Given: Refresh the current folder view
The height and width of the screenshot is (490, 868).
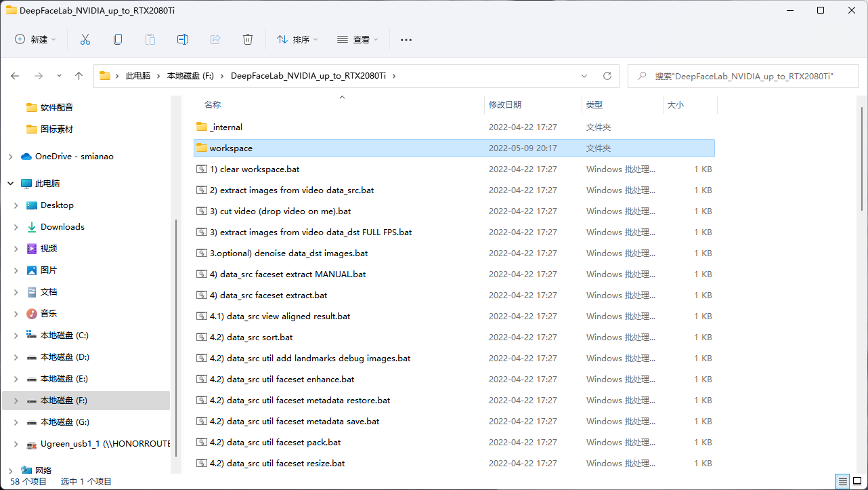Looking at the screenshot, I should click(607, 76).
